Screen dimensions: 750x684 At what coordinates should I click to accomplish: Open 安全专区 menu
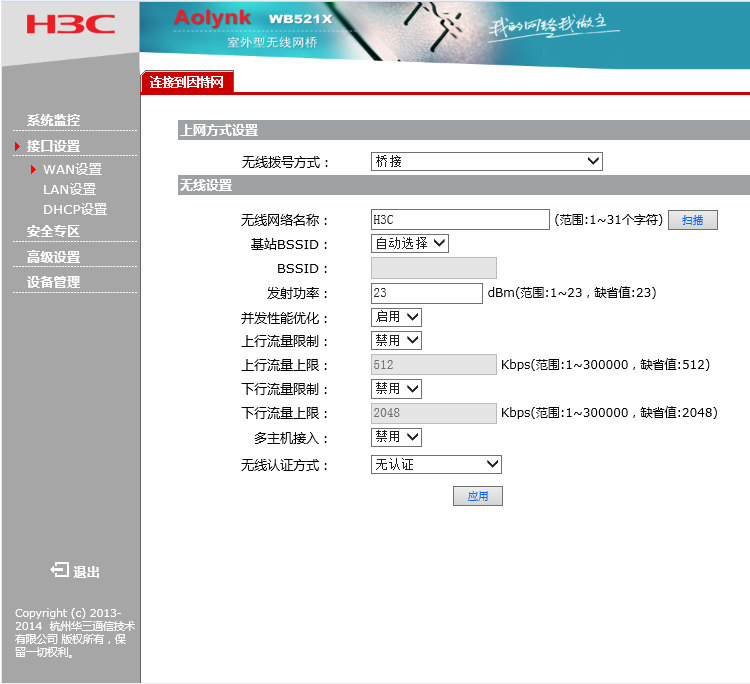point(53,231)
